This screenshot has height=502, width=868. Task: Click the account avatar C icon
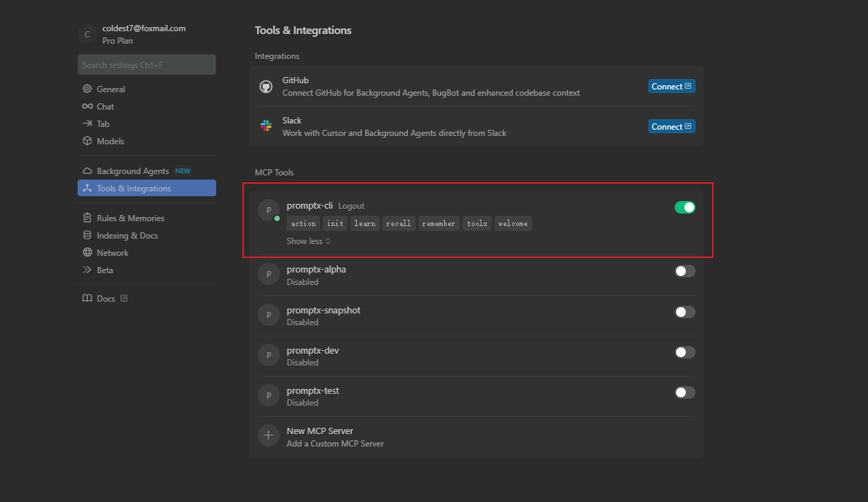[x=87, y=34]
